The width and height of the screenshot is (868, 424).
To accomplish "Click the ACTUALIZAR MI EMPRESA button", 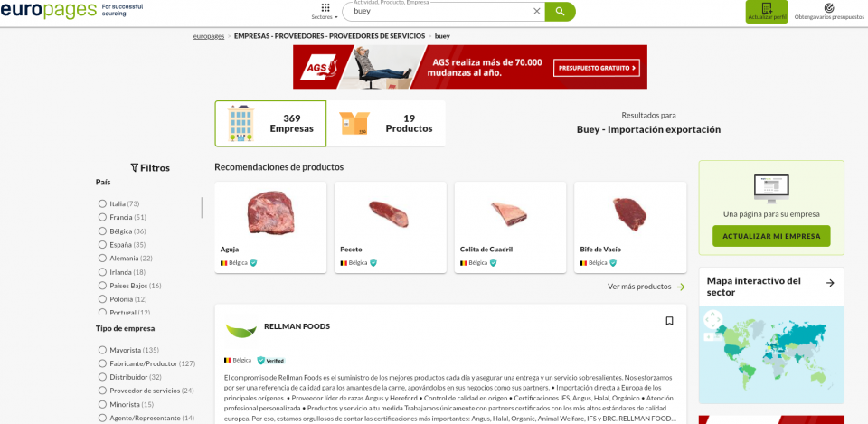I will (x=771, y=236).
